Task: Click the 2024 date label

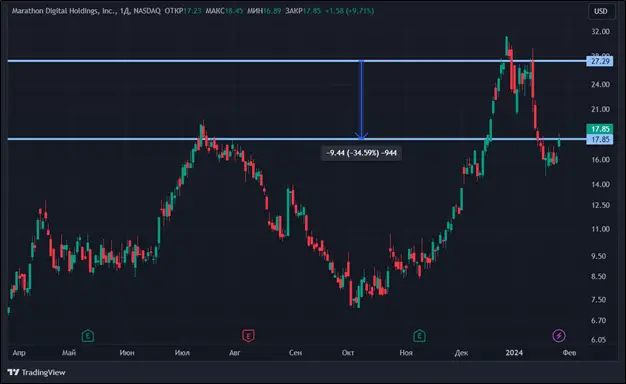Action: pos(514,353)
